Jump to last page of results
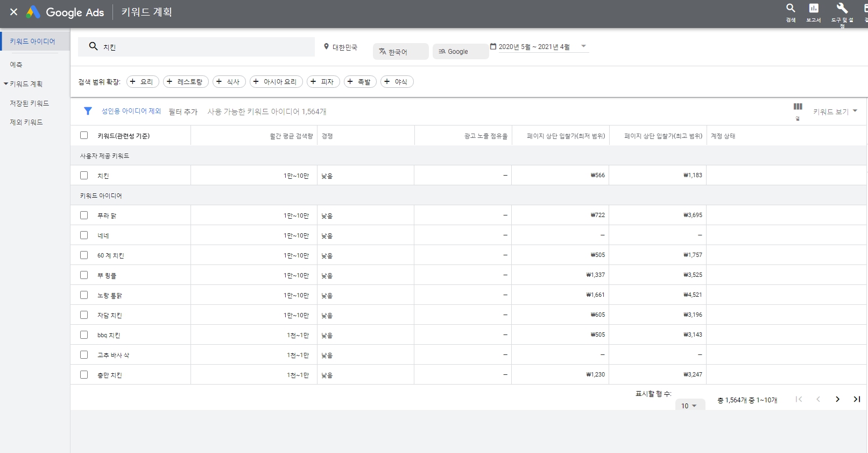This screenshot has height=453, width=868. point(857,399)
